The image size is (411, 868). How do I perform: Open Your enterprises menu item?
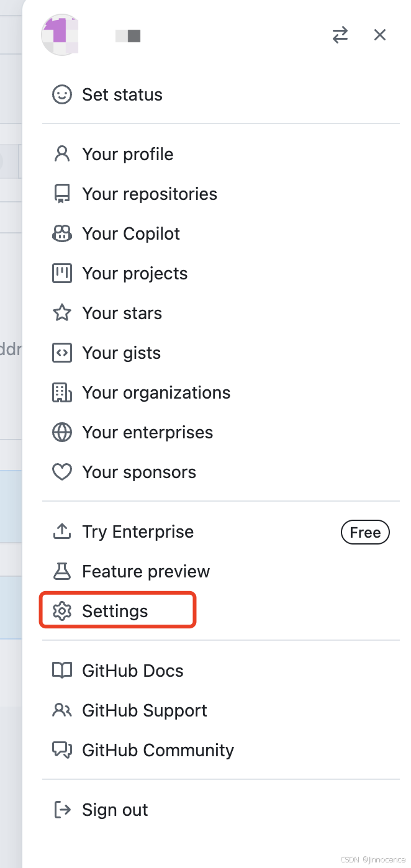[147, 433]
